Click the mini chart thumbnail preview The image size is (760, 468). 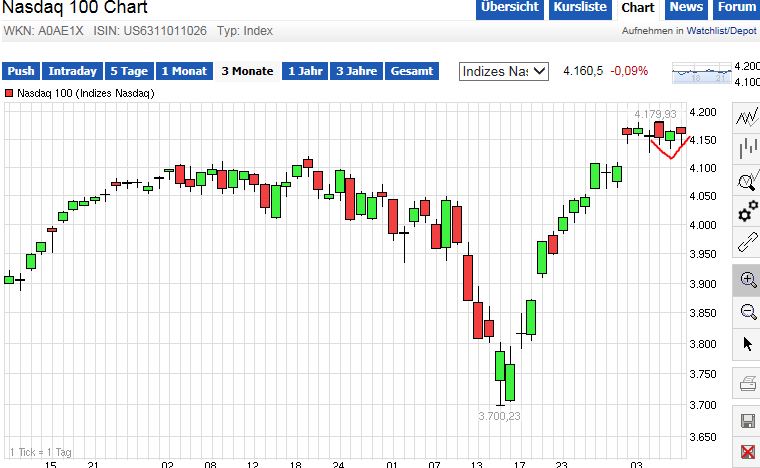(701, 73)
